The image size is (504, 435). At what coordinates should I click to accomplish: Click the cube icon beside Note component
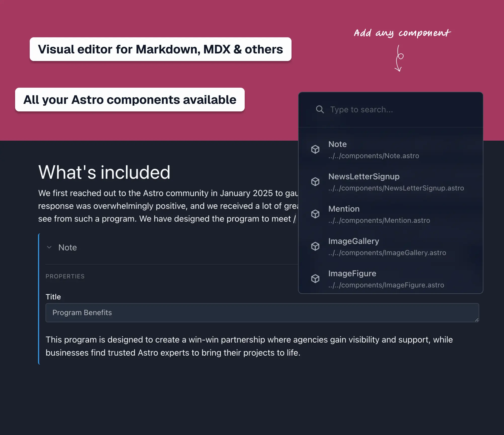click(315, 149)
